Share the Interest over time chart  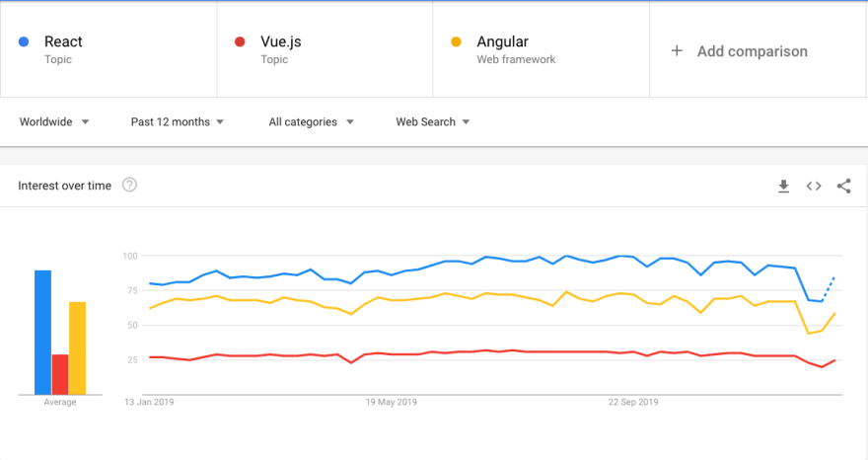coord(844,186)
